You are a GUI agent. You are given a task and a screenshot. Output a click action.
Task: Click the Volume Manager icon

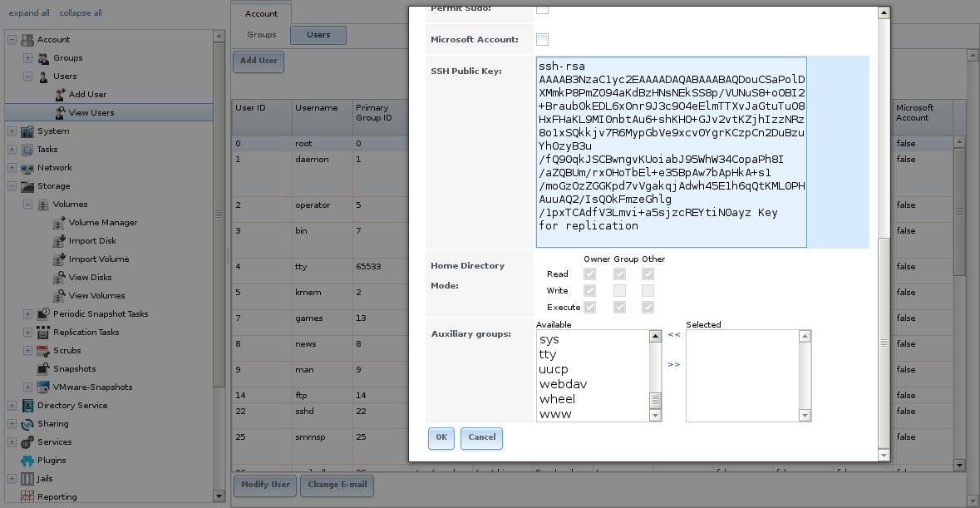[x=59, y=223]
